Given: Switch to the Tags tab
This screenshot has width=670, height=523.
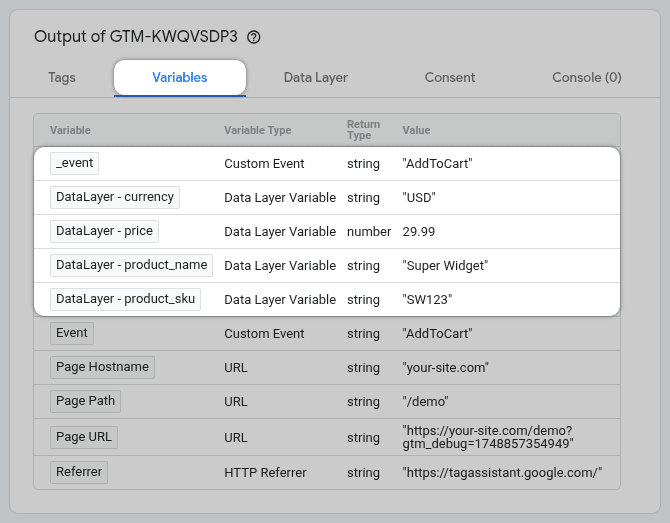Looking at the screenshot, I should 62,77.
